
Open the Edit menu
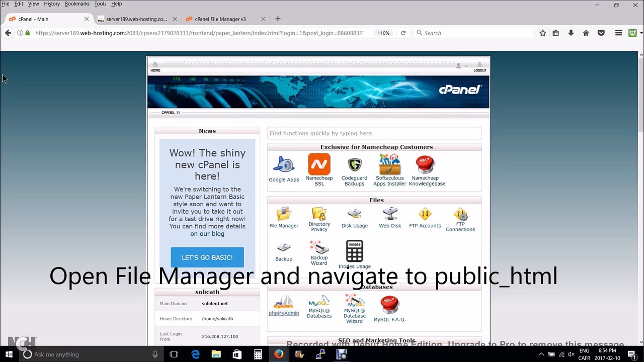pos(19,4)
